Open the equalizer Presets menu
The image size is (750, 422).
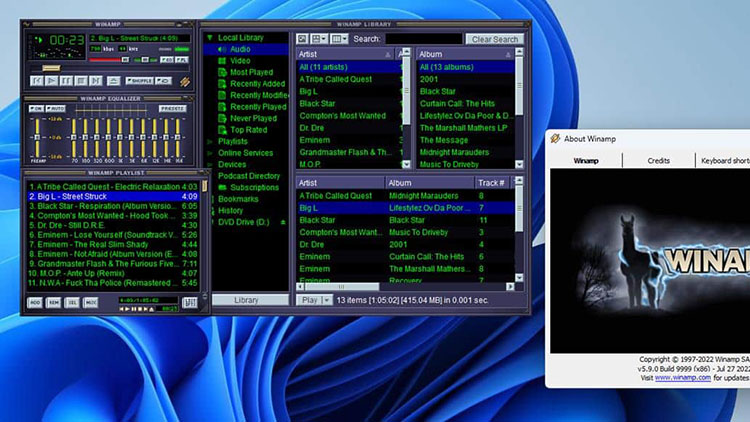pyautogui.click(x=172, y=109)
